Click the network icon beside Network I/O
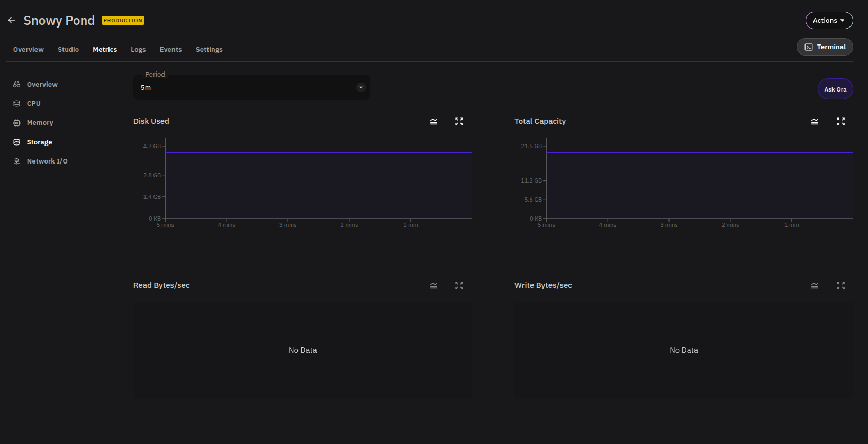Viewport: 868px width, 444px height. [17, 161]
